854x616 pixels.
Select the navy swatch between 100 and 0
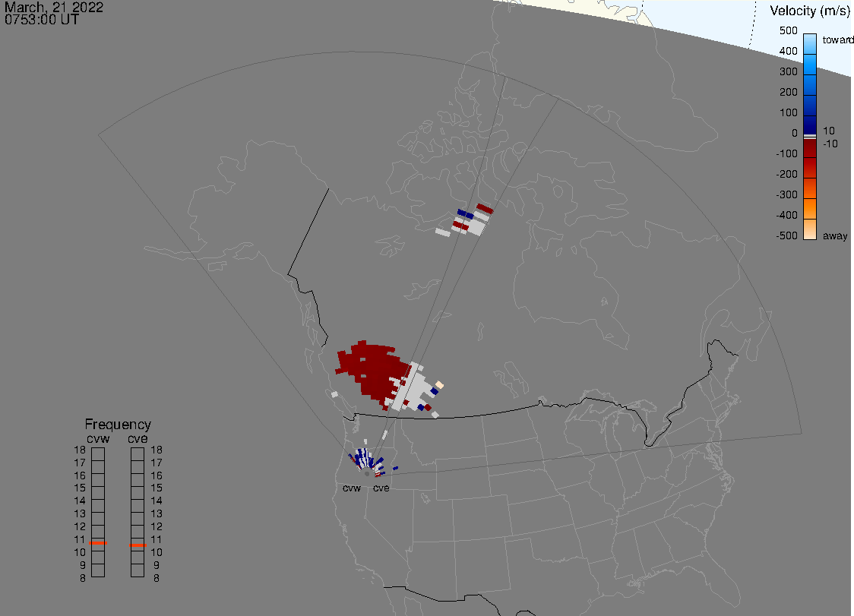click(810, 125)
